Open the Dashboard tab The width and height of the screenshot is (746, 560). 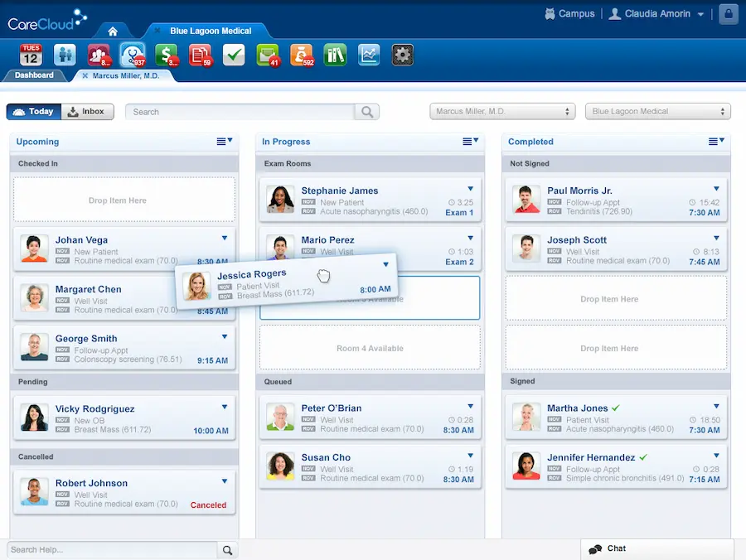(x=33, y=75)
